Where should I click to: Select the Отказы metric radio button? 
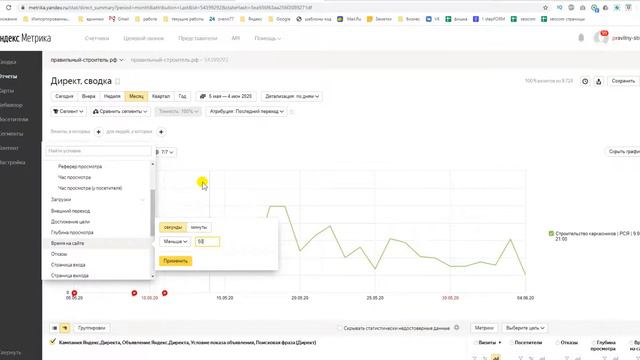point(557,342)
